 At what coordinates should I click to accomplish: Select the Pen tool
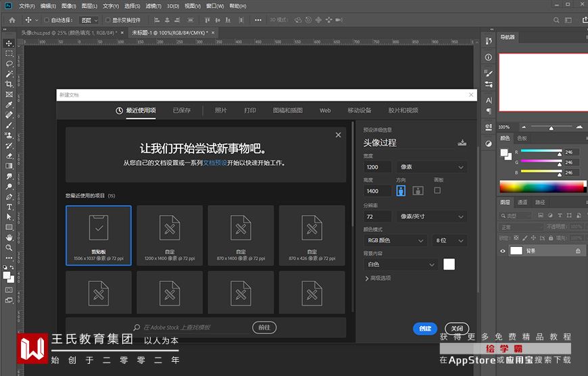point(9,197)
